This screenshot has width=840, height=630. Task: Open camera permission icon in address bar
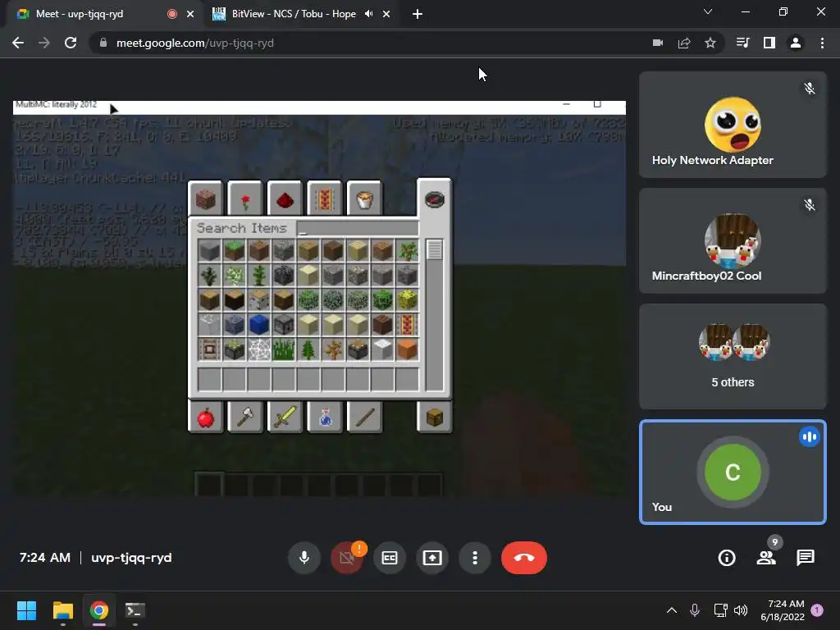[x=658, y=43]
